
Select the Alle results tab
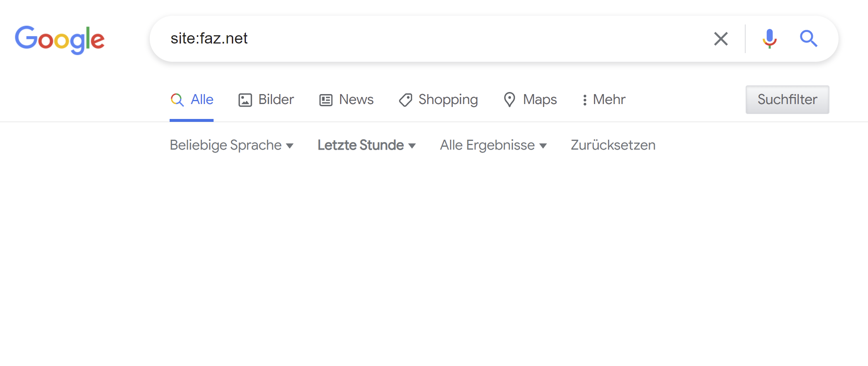click(x=192, y=100)
